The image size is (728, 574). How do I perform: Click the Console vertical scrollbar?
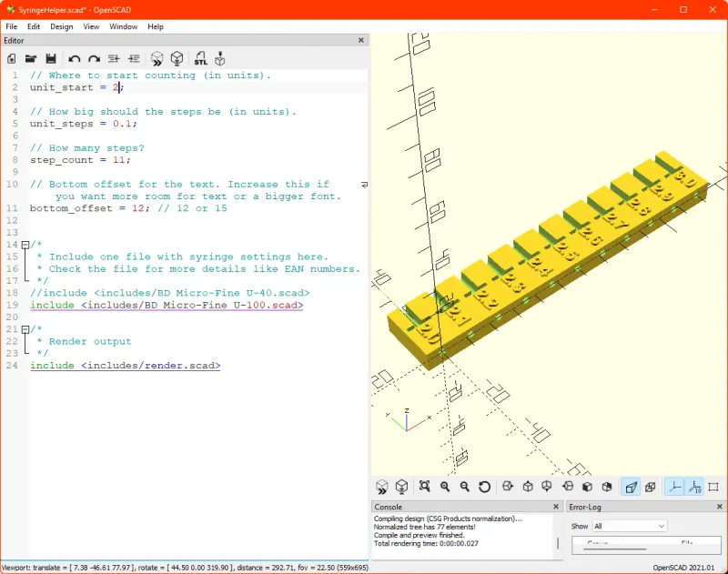558,543
